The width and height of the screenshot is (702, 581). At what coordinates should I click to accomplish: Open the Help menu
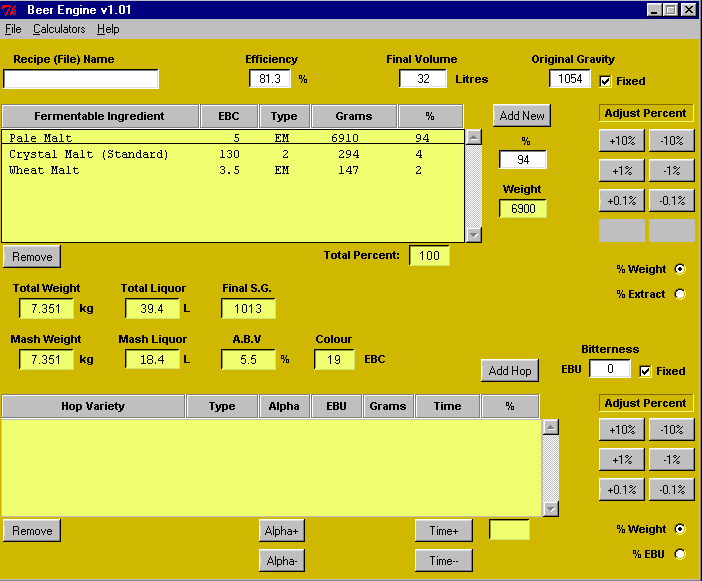coord(108,29)
